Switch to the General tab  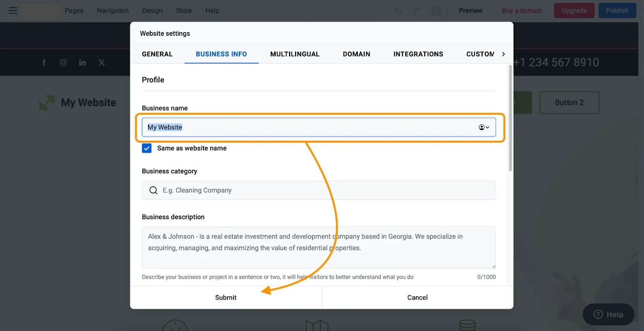pos(157,54)
